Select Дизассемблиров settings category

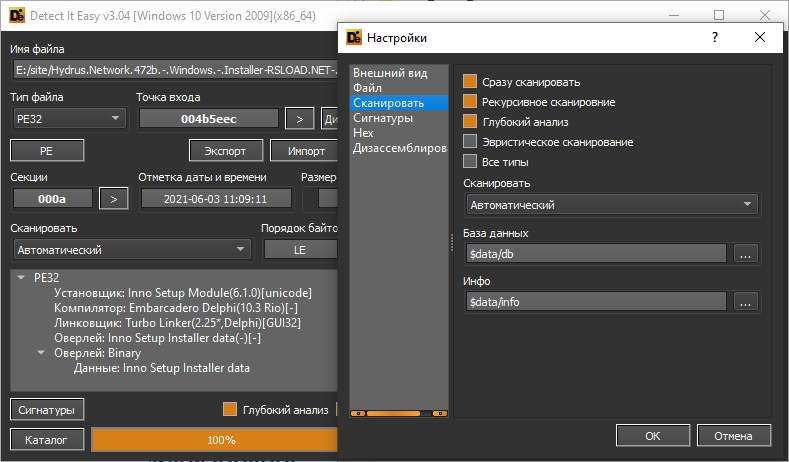400,148
